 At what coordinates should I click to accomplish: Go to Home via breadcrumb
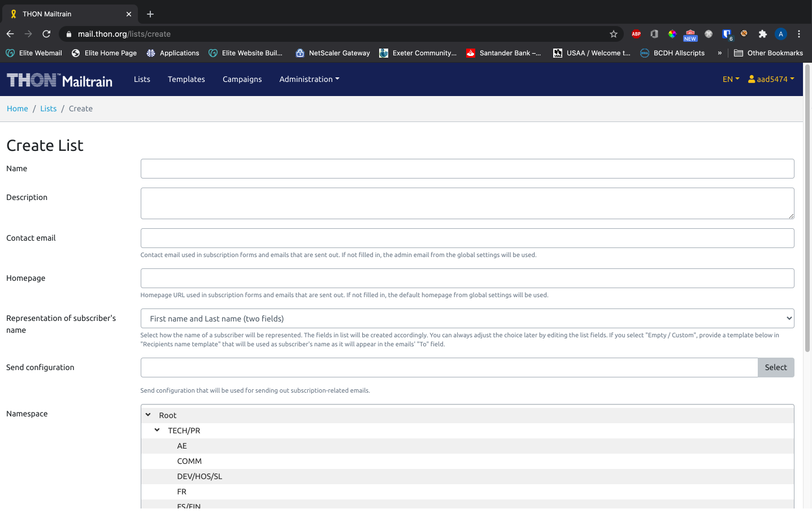click(x=18, y=108)
